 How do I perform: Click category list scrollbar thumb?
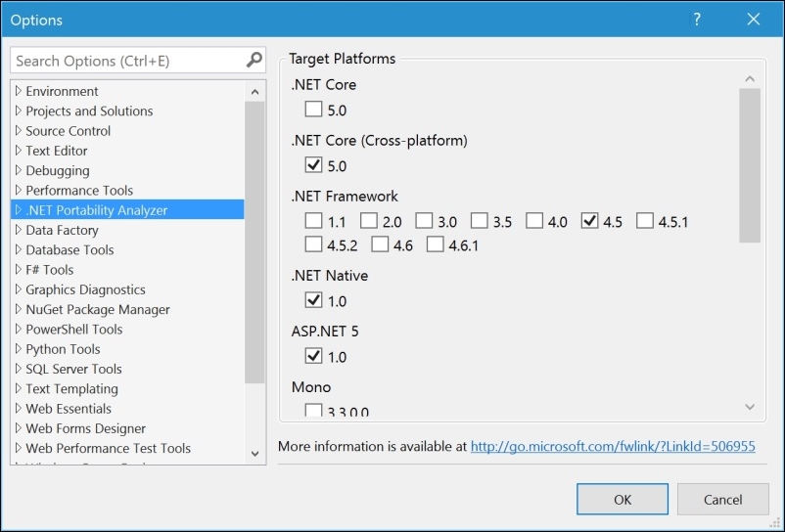254,242
